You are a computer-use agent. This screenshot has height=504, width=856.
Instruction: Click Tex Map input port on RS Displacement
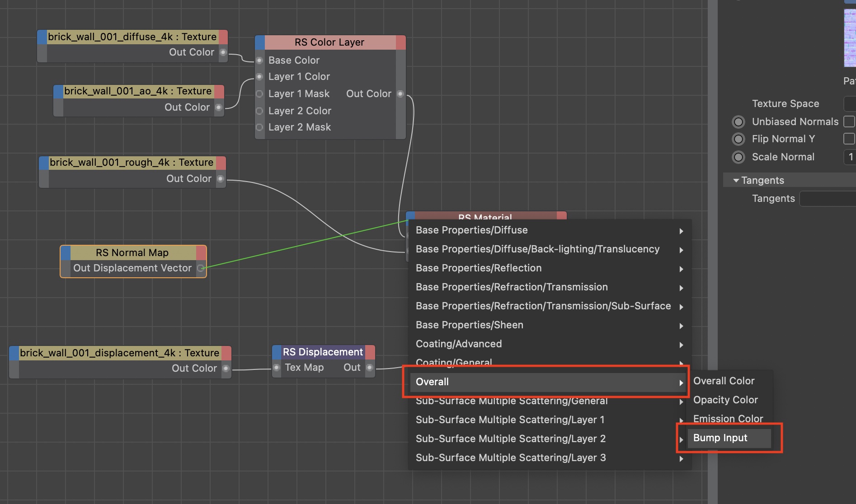pyautogui.click(x=277, y=368)
